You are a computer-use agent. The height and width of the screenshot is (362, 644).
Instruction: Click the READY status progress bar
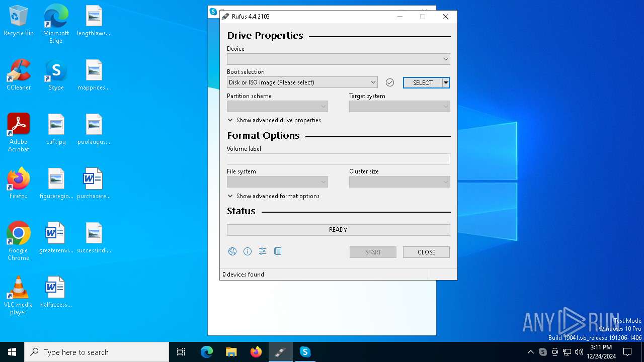338,230
